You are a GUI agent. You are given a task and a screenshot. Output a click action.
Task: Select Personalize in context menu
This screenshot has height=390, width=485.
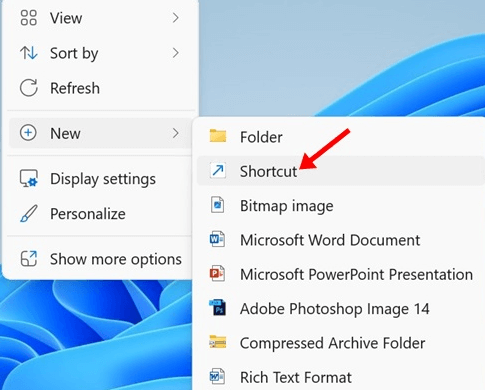pos(99,214)
